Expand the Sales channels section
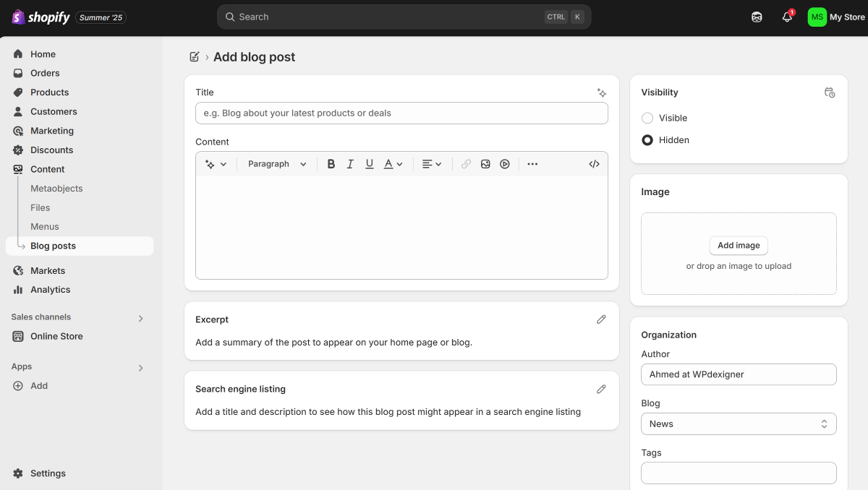 [140, 318]
